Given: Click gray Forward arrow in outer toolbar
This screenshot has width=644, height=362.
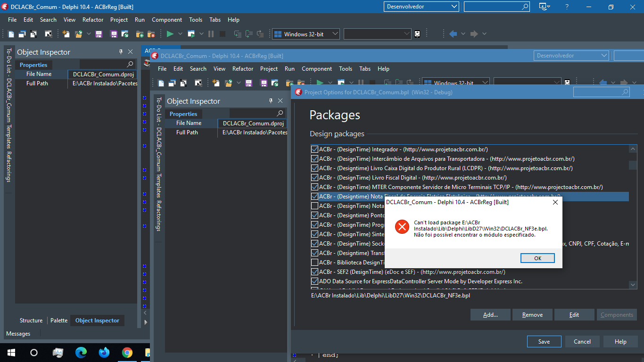Looking at the screenshot, I should (x=474, y=34).
